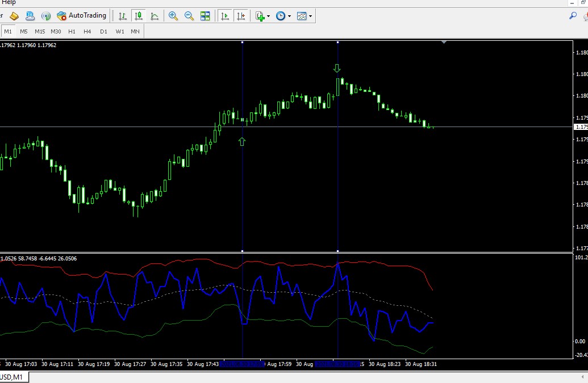Select the M15 timeframe
This screenshot has height=383, width=588.
(40, 31)
